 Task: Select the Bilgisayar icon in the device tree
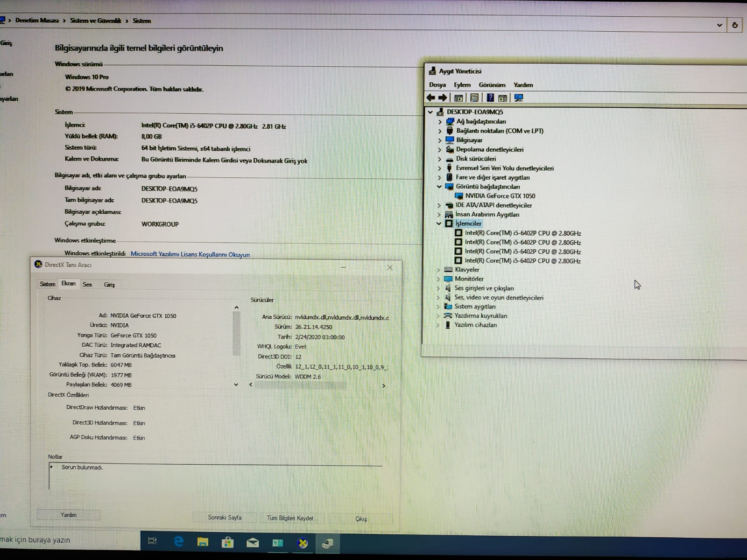(450, 140)
